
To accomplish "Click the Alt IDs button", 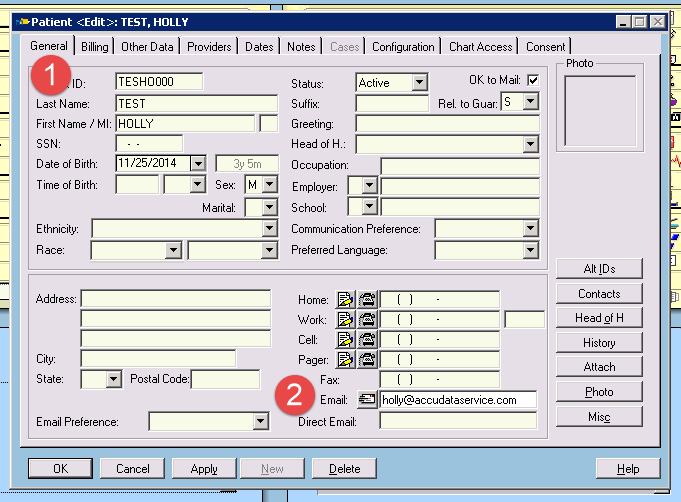I will click(599, 268).
